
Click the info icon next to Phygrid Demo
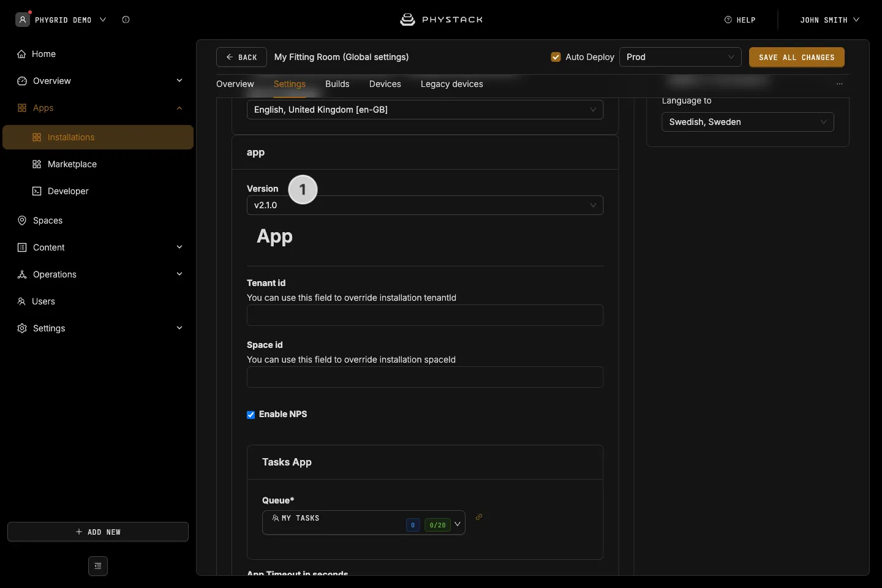point(126,20)
